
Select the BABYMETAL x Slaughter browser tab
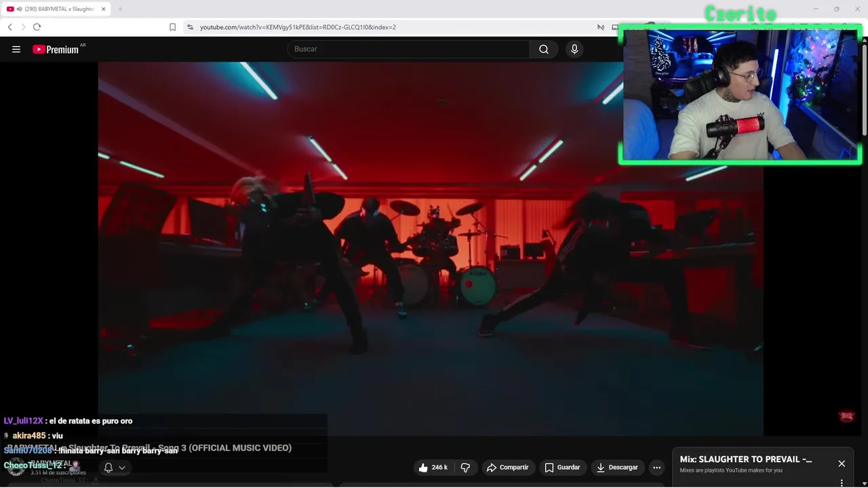click(54, 9)
